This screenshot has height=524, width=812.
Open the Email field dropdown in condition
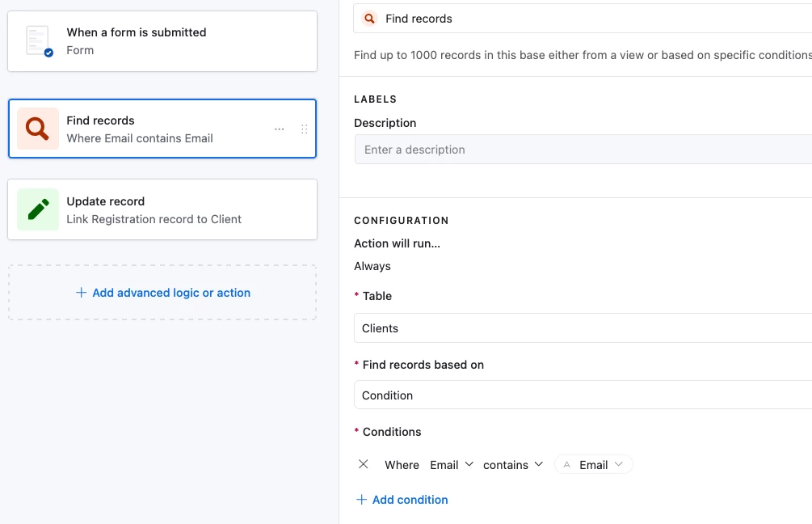(452, 465)
